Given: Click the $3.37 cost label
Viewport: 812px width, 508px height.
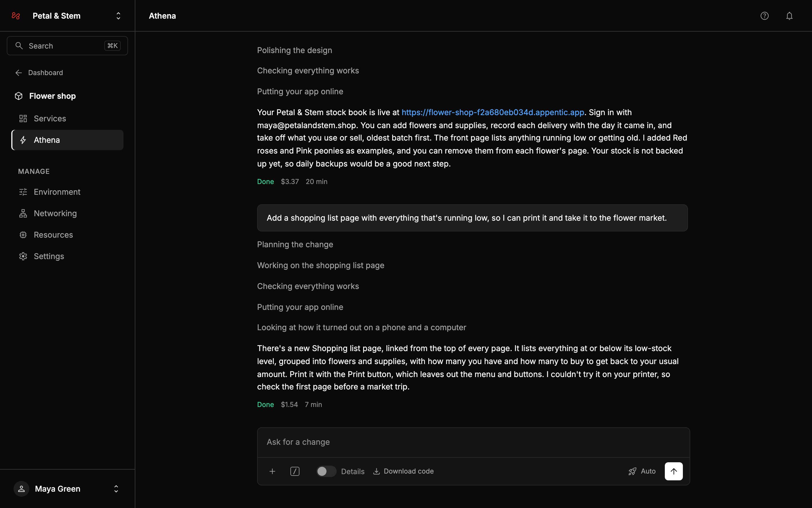Looking at the screenshot, I should point(290,182).
